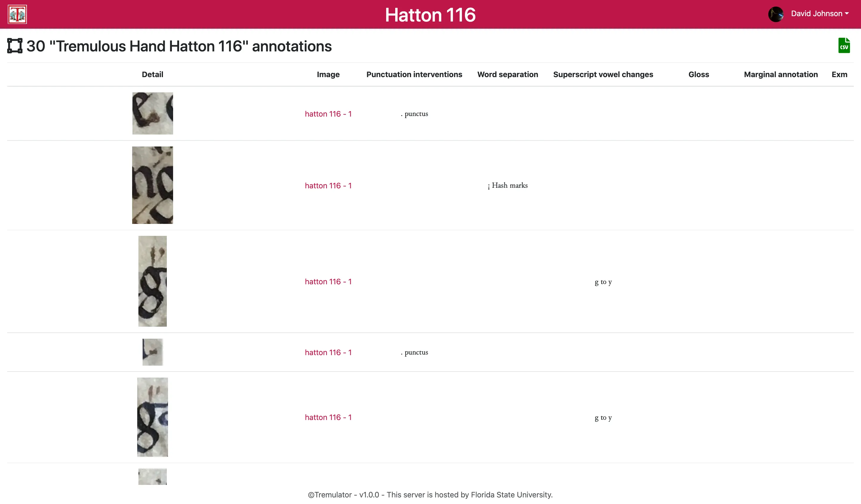
Task: Open first row's hatton 116 - 1 link
Action: (x=328, y=114)
